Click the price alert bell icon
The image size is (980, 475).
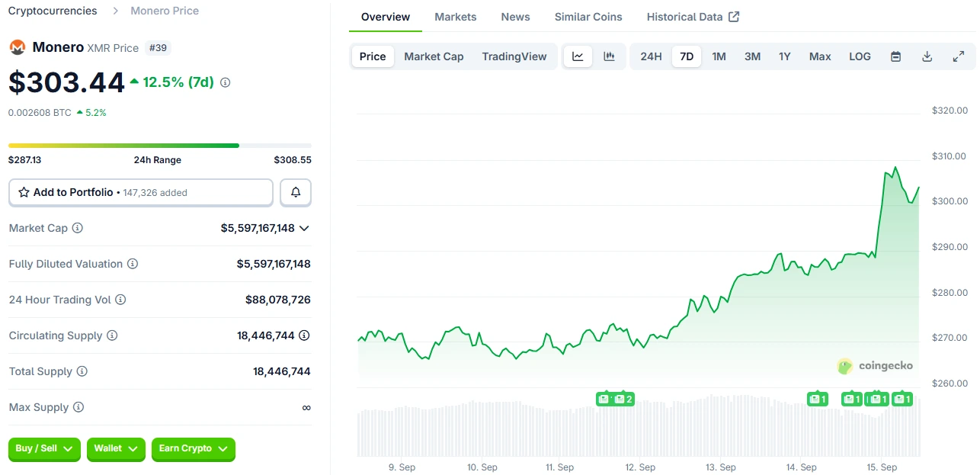pyautogui.click(x=296, y=192)
